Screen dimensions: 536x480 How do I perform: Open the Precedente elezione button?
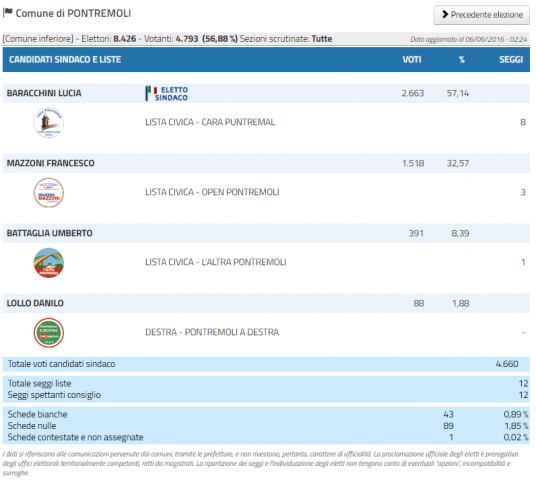pos(481,15)
